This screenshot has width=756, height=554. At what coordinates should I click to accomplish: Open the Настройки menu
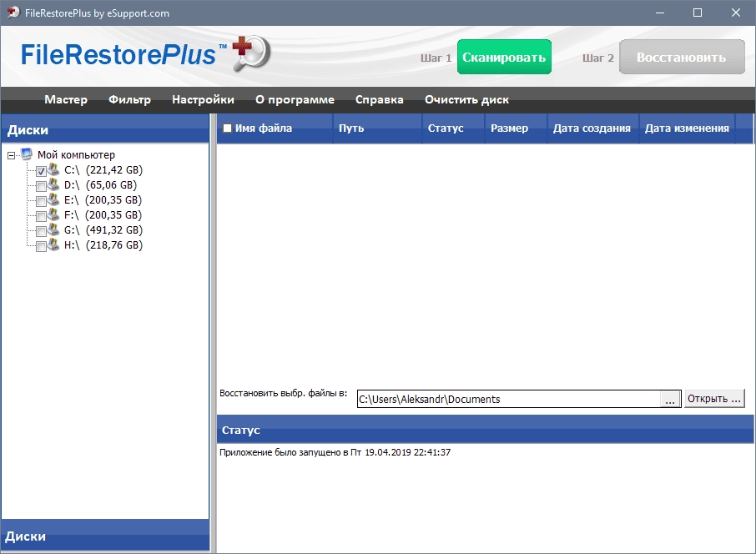pyautogui.click(x=203, y=100)
